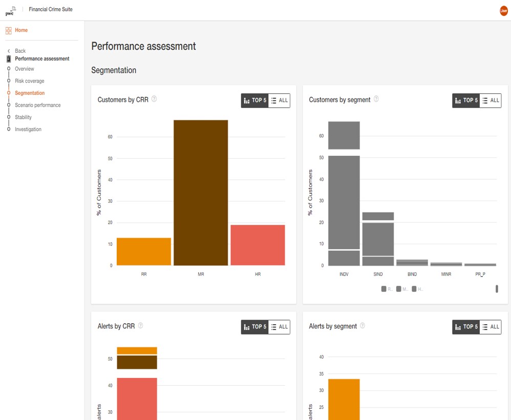Screen dimensions: 511x420
Task: Go to the Stability section
Action: click(23, 117)
